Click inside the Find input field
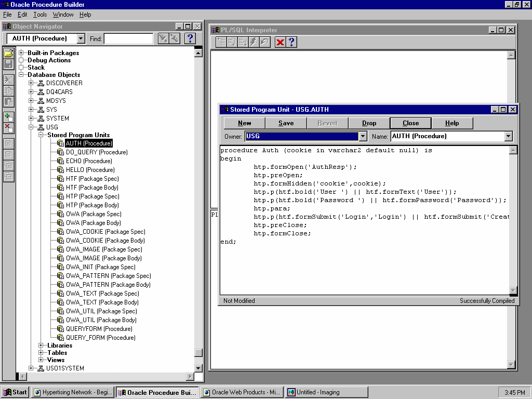This screenshot has width=532, height=399. [129, 38]
